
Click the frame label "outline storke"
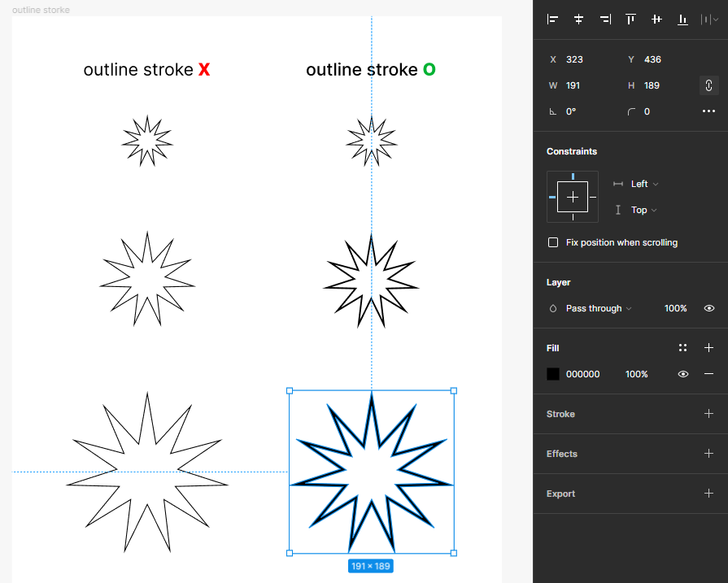[x=41, y=10]
